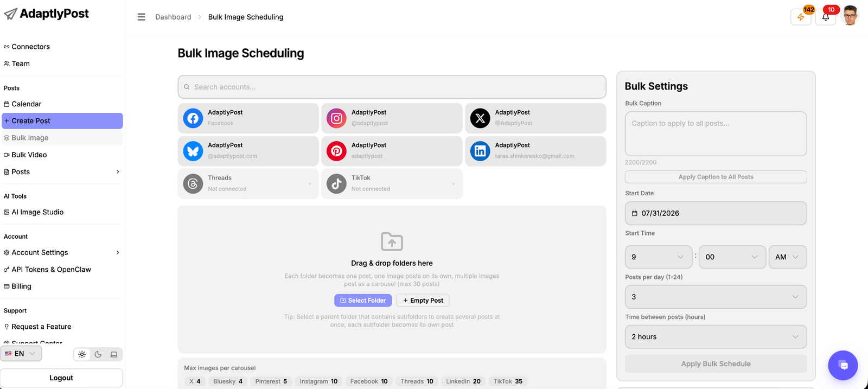This screenshot has width=868, height=389.
Task: Open the start time minutes dropdown
Action: click(732, 257)
